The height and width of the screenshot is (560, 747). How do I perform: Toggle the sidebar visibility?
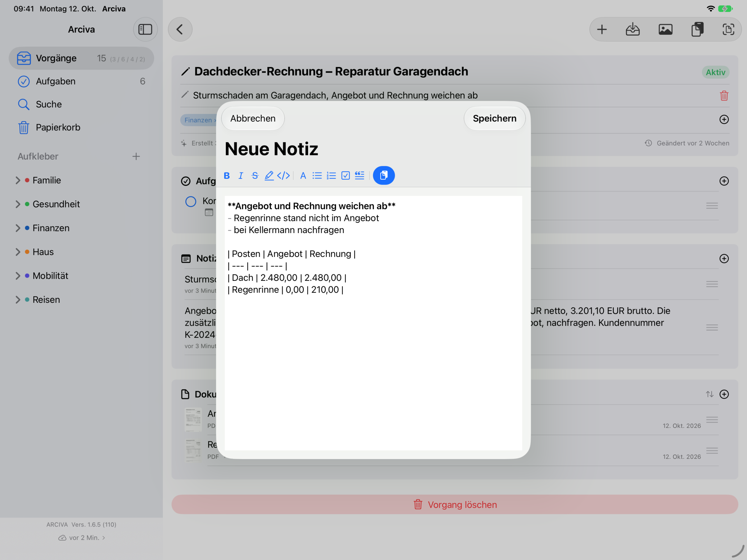coord(145,29)
